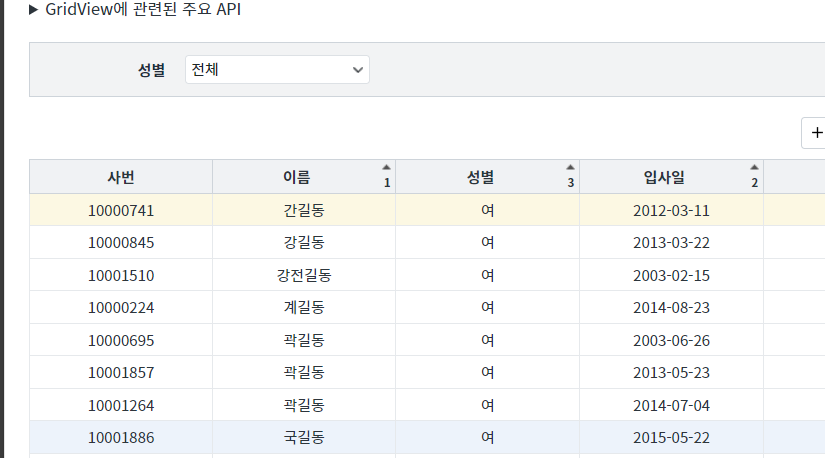Viewport: 825px width, 458px height.
Task: Click 여 in row 10001886
Action: (488, 437)
